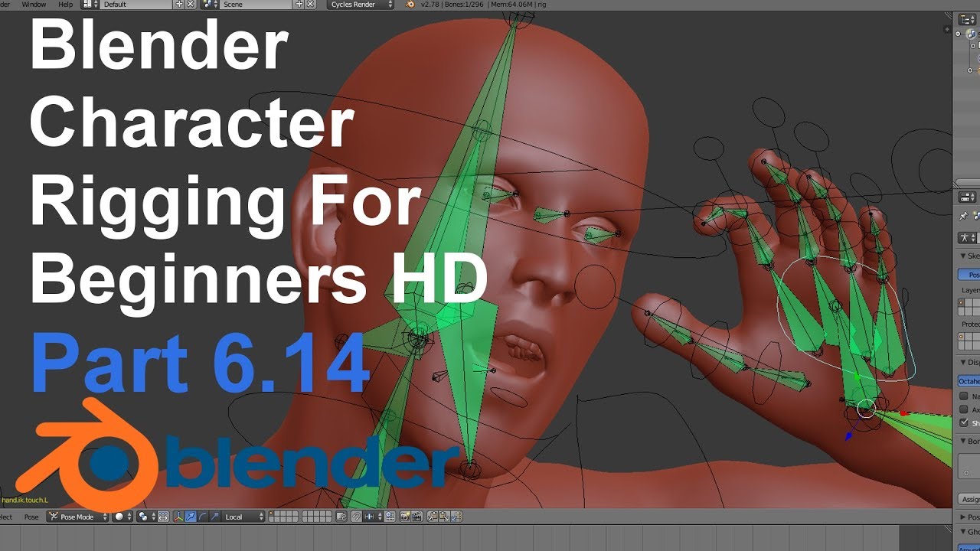This screenshot has width=980, height=551.
Task: Open the pivot point selector
Action: point(148,517)
